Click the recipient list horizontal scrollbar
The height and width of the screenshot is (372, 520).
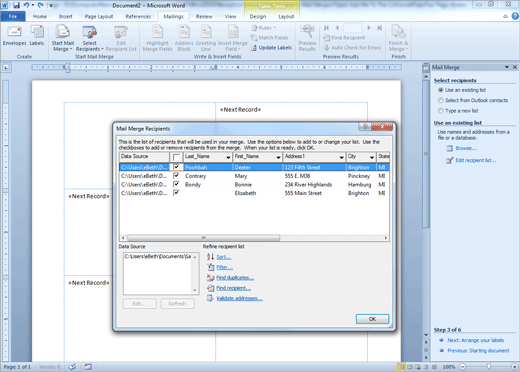254,238
